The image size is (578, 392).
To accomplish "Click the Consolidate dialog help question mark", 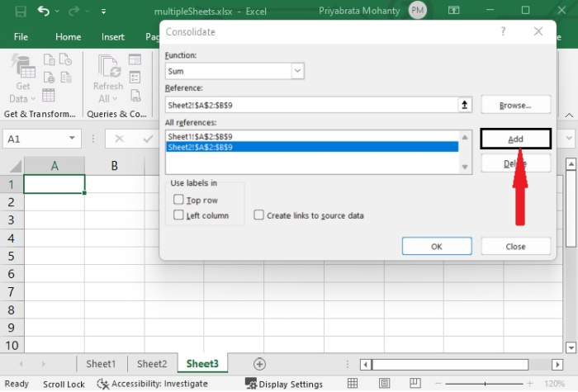I will [503, 31].
